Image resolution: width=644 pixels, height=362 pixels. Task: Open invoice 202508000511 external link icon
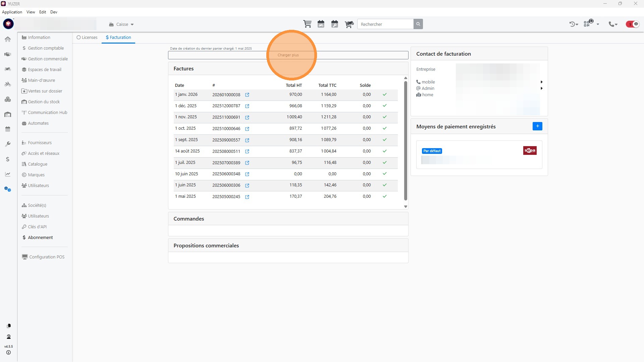[x=247, y=152]
